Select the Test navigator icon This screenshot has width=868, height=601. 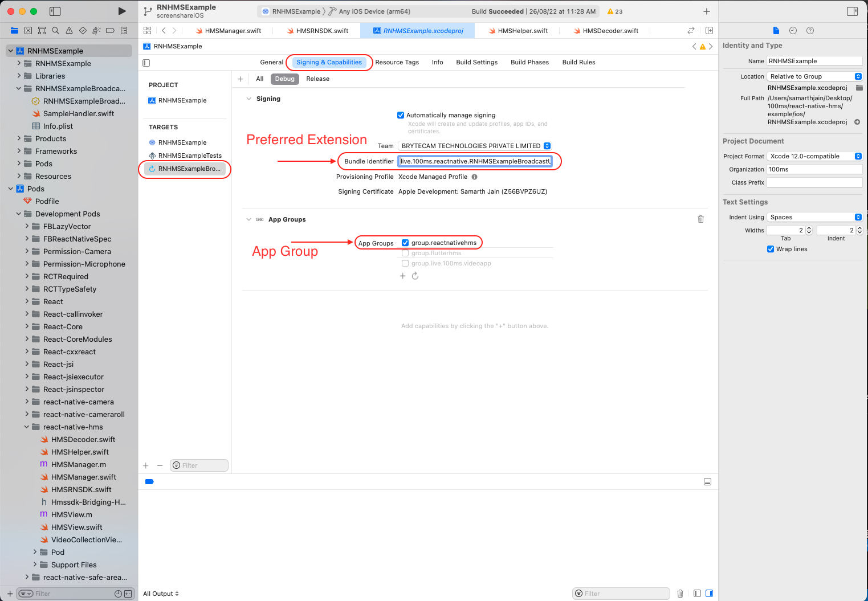83,31
